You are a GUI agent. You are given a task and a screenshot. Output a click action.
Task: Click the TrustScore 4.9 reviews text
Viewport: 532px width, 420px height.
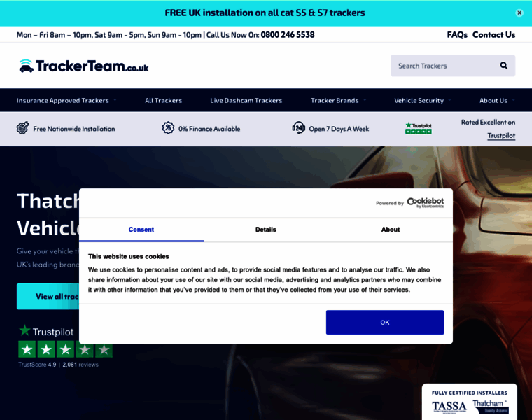(58, 365)
